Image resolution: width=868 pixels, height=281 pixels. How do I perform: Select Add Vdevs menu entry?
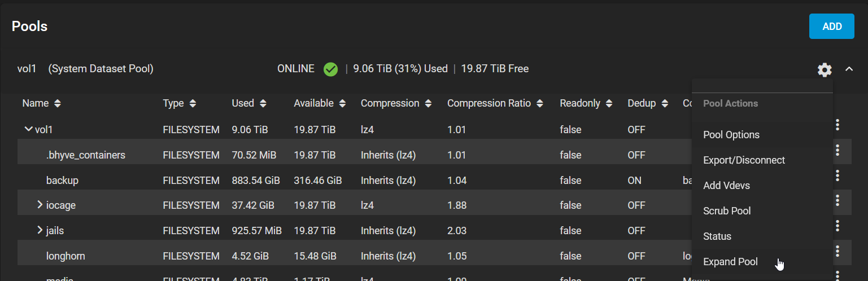726,186
